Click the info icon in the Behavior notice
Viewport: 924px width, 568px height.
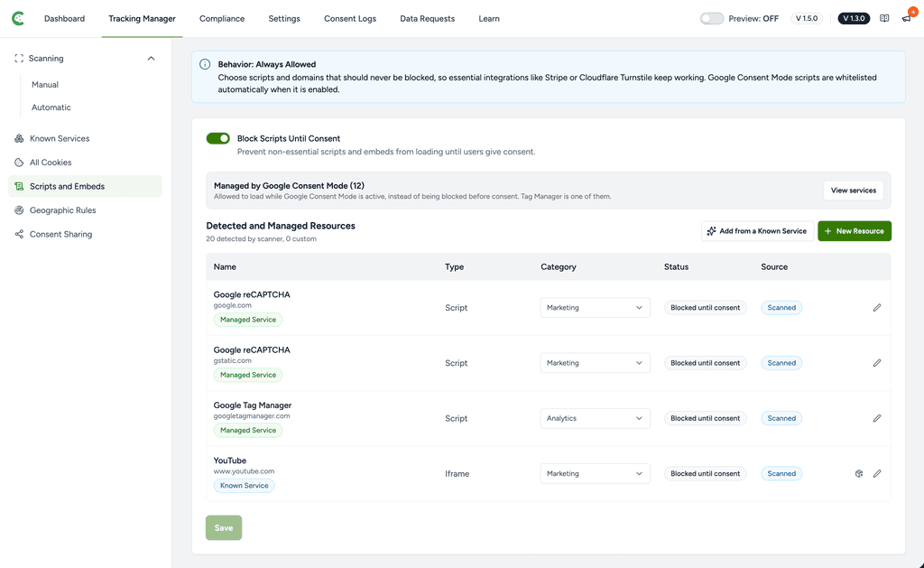click(205, 64)
